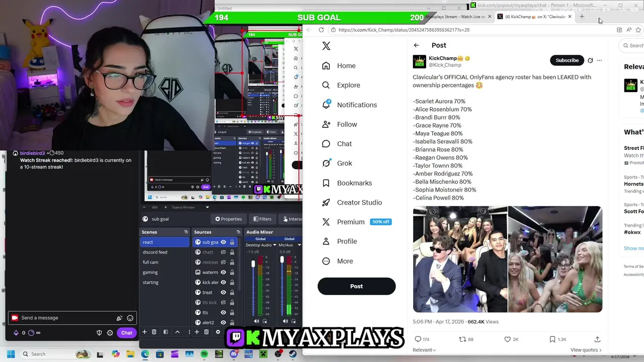Show the chatt source via eye icon
This screenshot has height=362, width=644.
coord(223,252)
